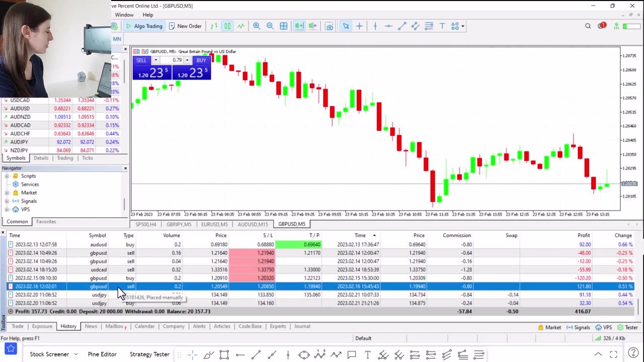
Task: Sort history by Symbol column header
Action: [x=98, y=235]
